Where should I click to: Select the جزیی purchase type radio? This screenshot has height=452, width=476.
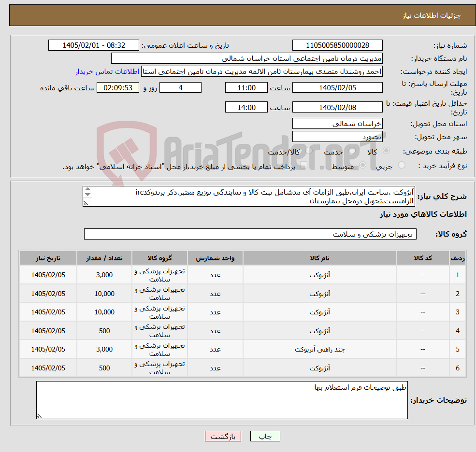(402, 165)
